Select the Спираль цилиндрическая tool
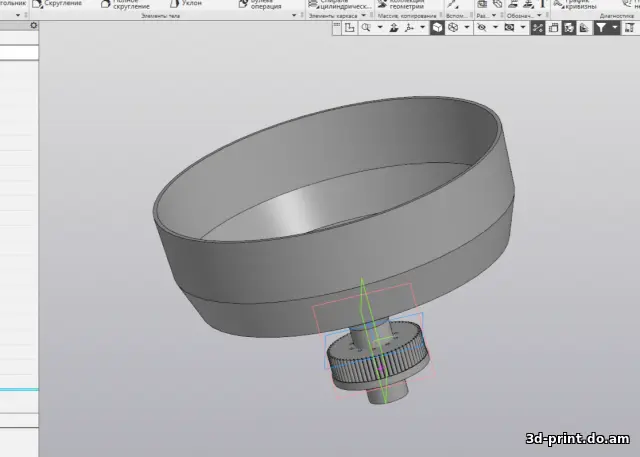The height and width of the screenshot is (457, 640). [340, 4]
